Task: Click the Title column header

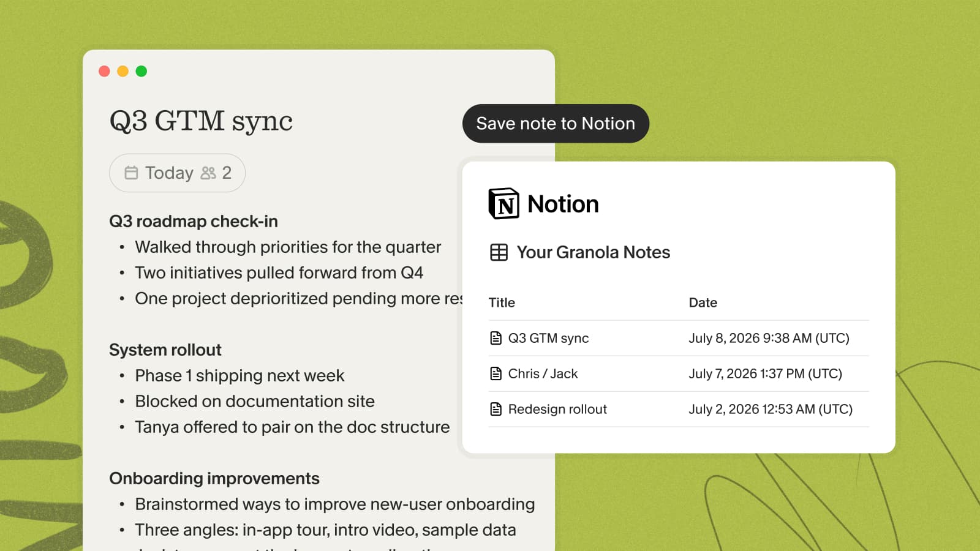Action: [x=502, y=302]
